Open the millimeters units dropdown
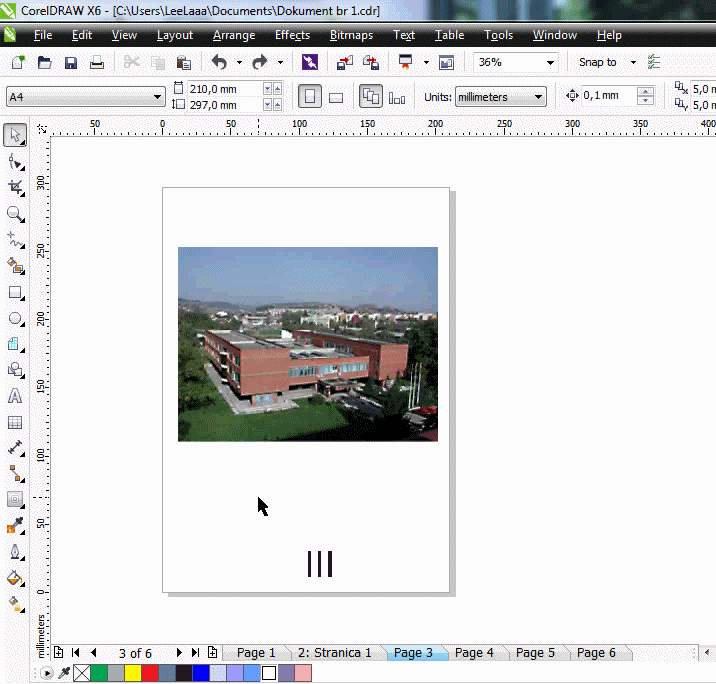The height and width of the screenshot is (684, 716). click(539, 97)
